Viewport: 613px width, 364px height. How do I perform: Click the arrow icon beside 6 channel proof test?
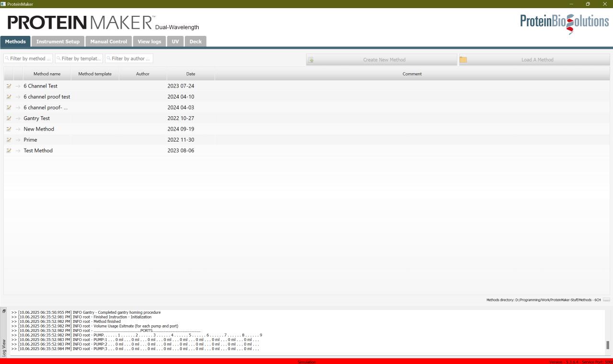(18, 97)
